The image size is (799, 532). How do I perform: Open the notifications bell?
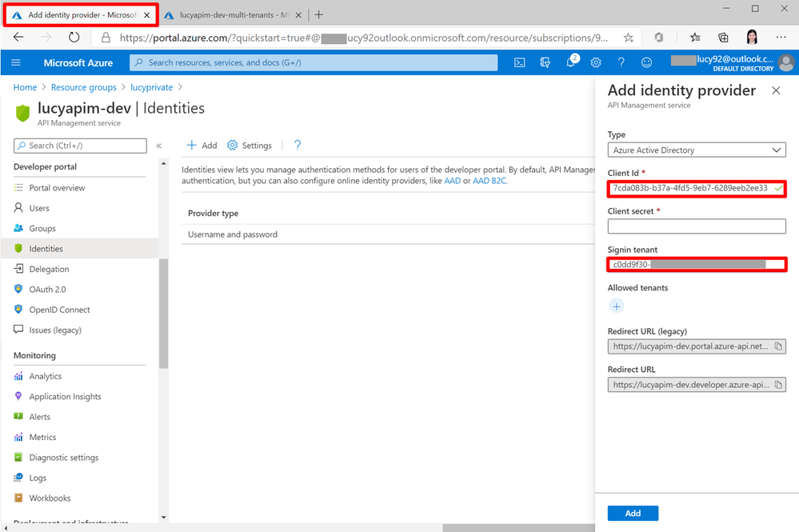(x=571, y=62)
